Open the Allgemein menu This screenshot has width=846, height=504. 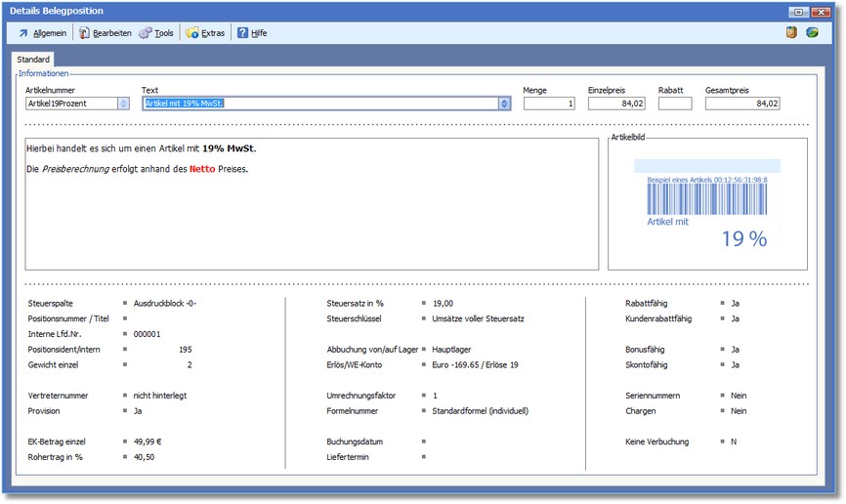click(x=49, y=33)
